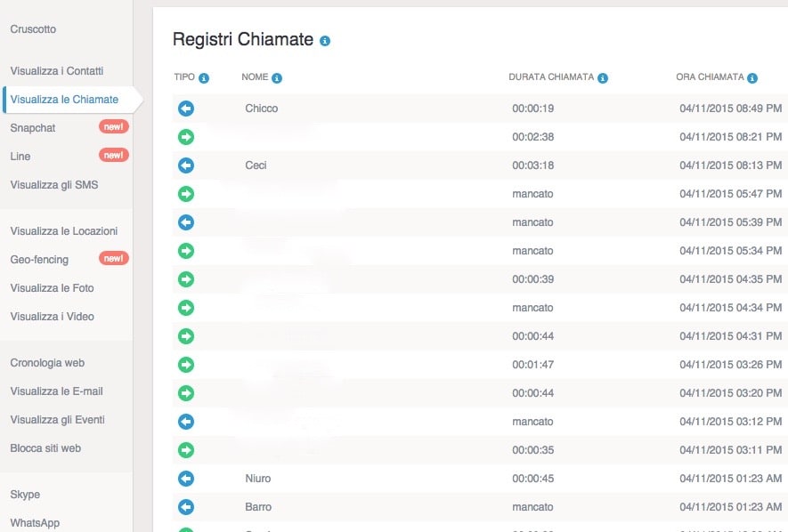Screen dimensions: 788x532
Task: Click the info icon beside Registri Chiamate
Action: click(325, 41)
